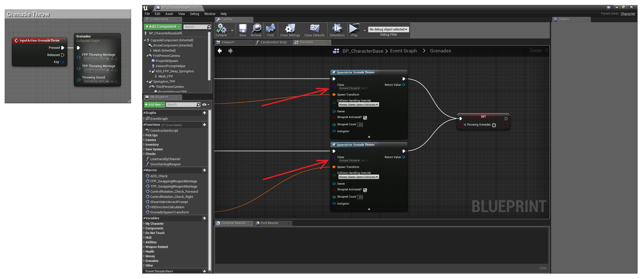Edit the Shrapnel Count value field

pos(360,125)
